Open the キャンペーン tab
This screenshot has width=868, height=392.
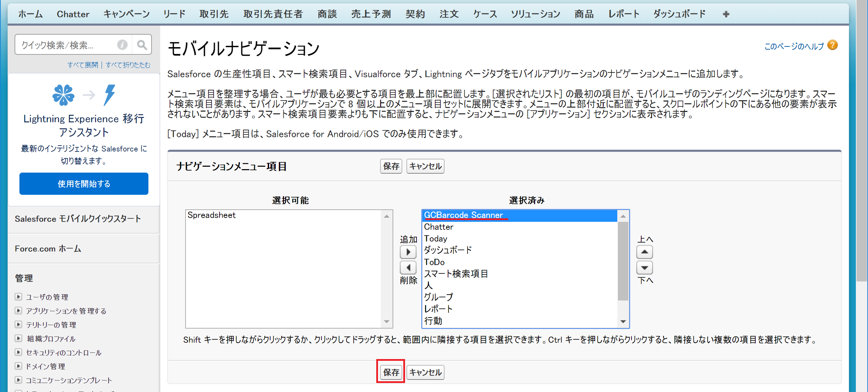[x=127, y=14]
